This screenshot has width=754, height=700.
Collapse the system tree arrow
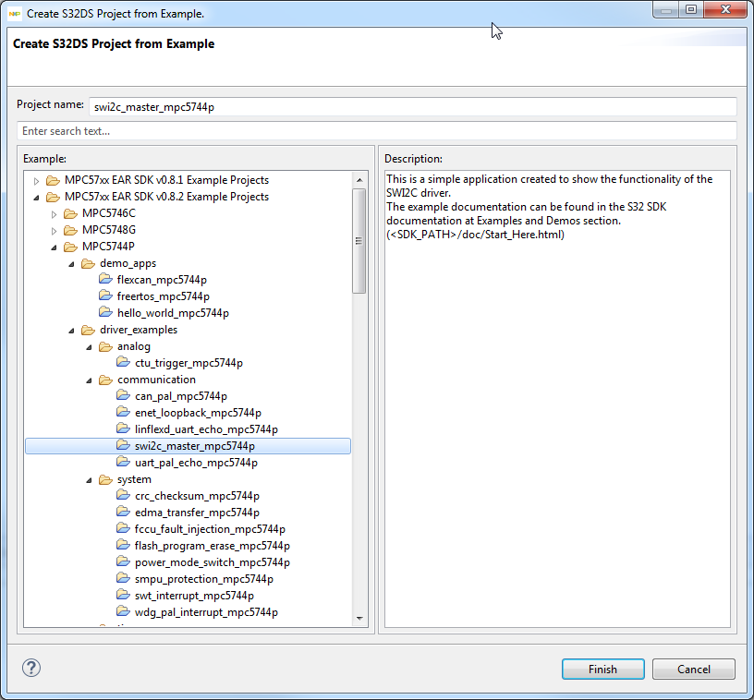(89, 480)
